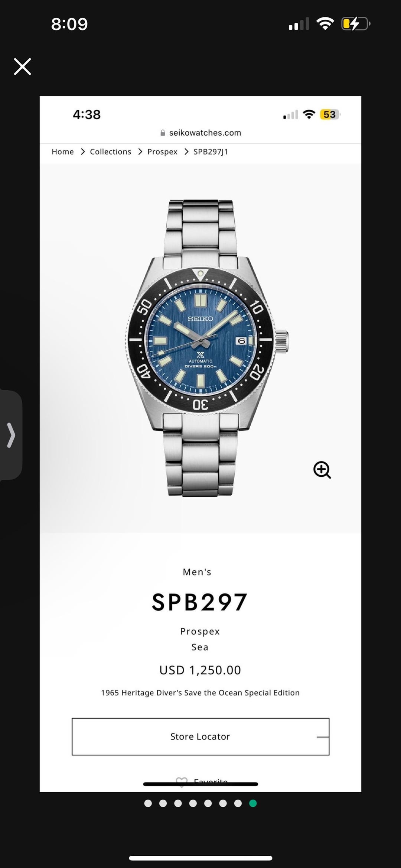Jump to the first image page dot

148,803
